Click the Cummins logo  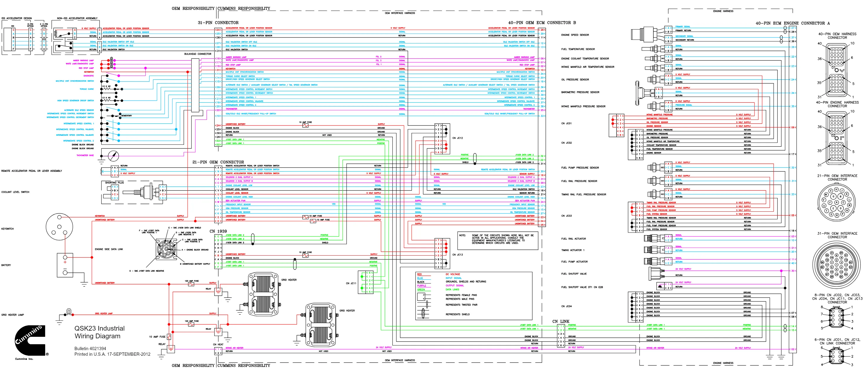coord(31,341)
